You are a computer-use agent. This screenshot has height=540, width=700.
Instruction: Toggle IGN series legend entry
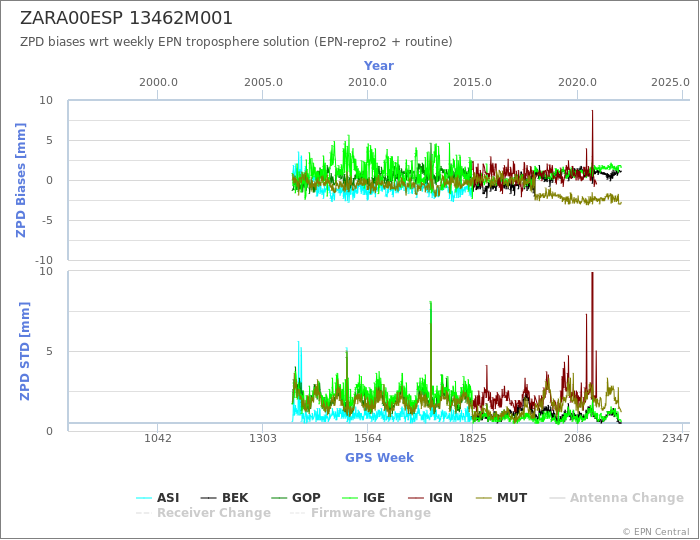click(x=430, y=498)
